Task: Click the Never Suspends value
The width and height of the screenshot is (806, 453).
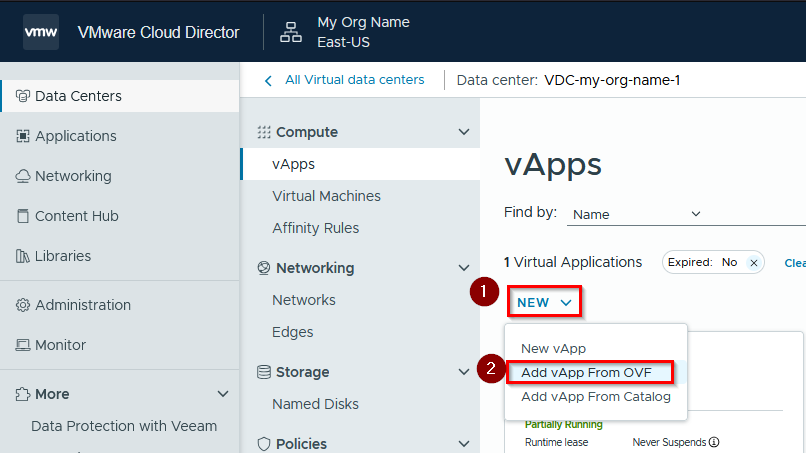Action: 669,442
